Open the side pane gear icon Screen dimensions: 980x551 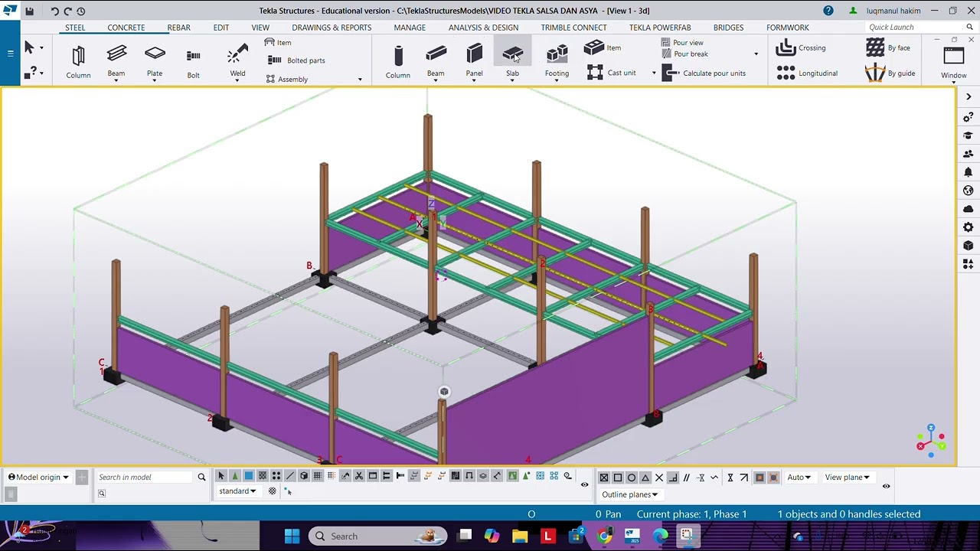click(x=969, y=227)
